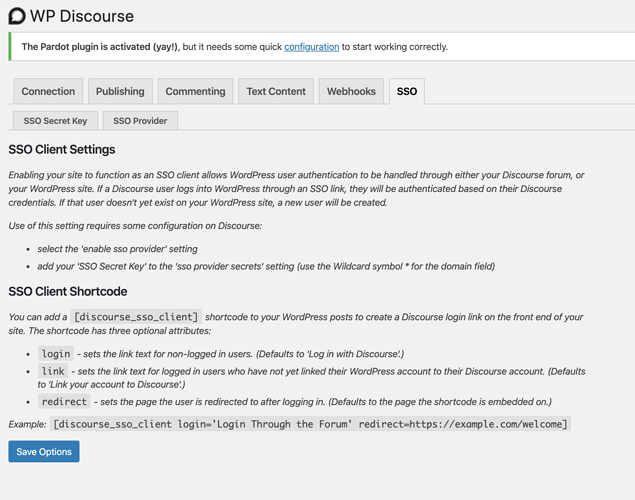Follow the Pardot configuration link
Image resolution: width=635 pixels, height=500 pixels.
pos(311,47)
